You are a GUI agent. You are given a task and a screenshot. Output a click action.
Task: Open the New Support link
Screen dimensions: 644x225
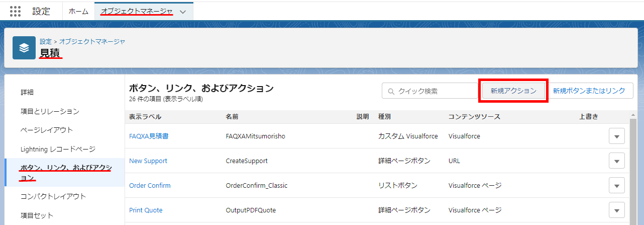point(148,161)
